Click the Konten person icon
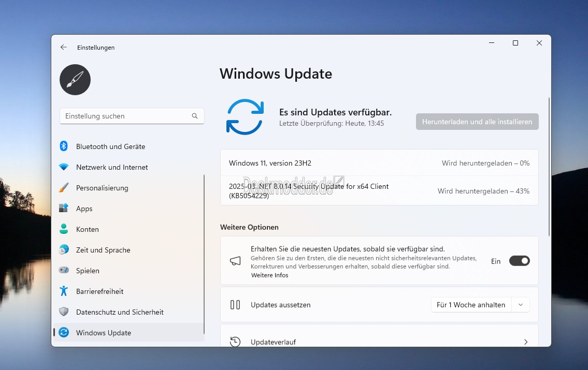 pos(64,229)
